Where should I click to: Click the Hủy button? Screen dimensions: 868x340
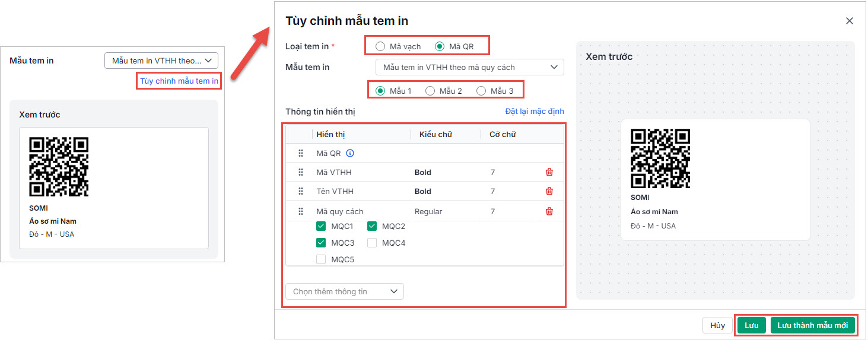pos(717,325)
